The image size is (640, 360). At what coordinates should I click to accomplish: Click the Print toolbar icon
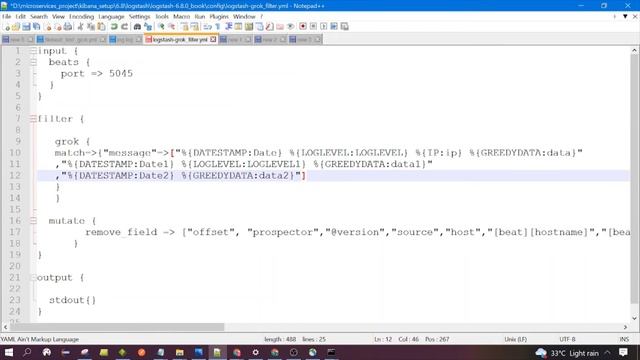tap(68, 27)
